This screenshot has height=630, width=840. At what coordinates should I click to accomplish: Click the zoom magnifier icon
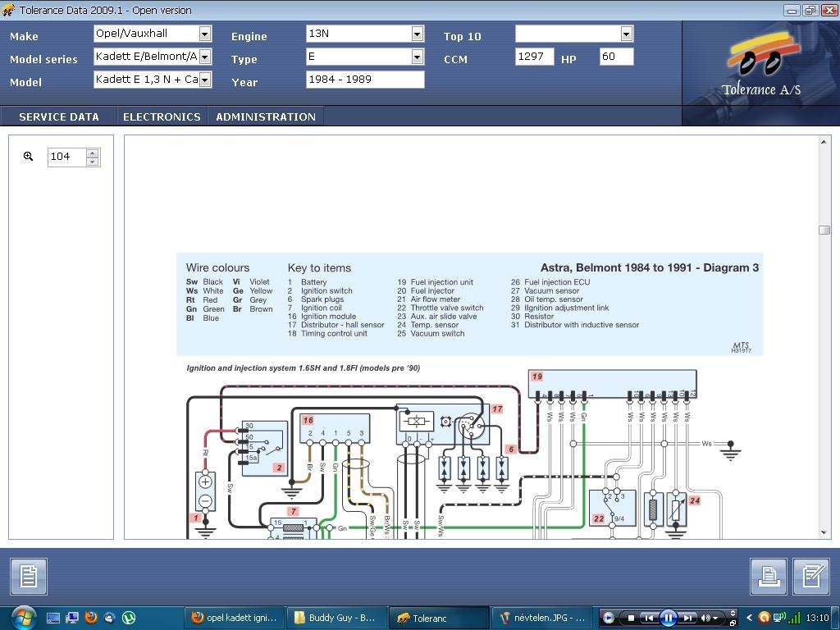pyautogui.click(x=29, y=157)
